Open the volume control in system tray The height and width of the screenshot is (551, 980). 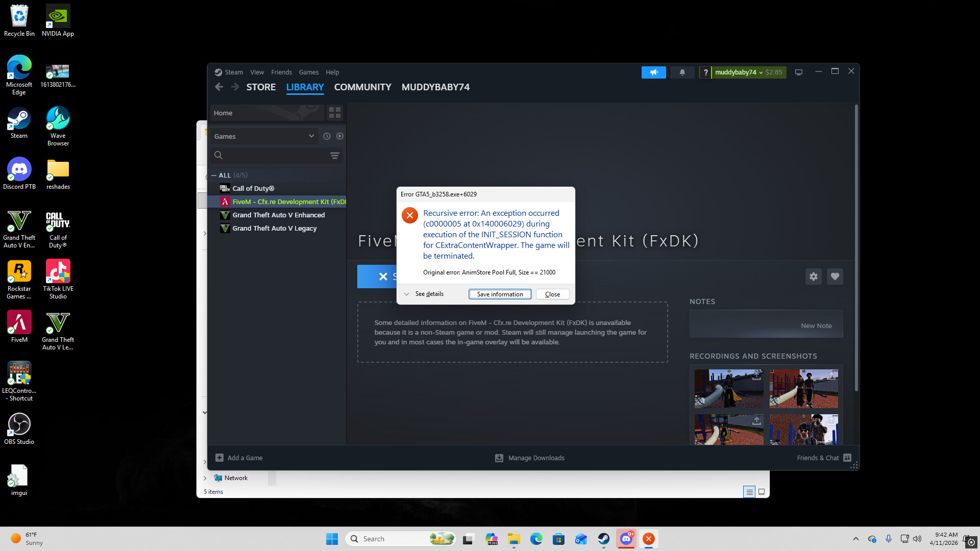click(x=917, y=539)
